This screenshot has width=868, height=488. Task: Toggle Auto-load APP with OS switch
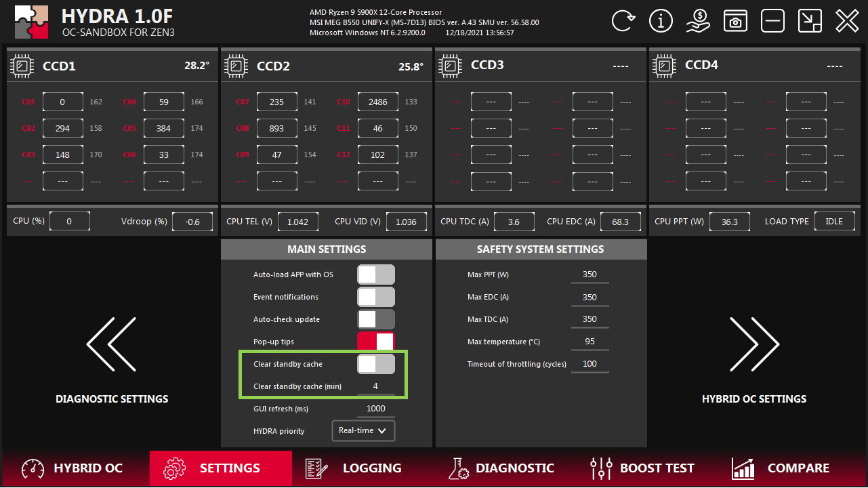pyautogui.click(x=376, y=274)
